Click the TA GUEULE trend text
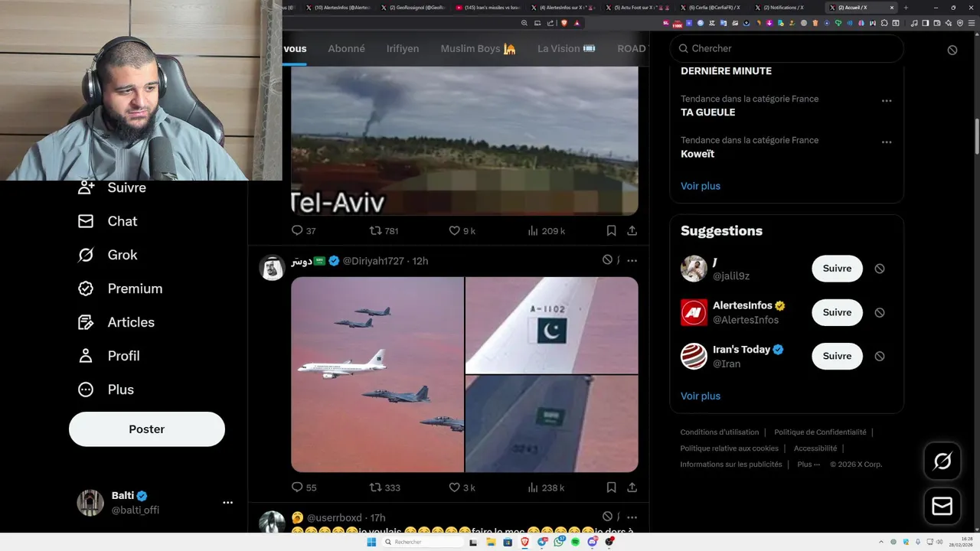The height and width of the screenshot is (551, 980). tap(707, 112)
